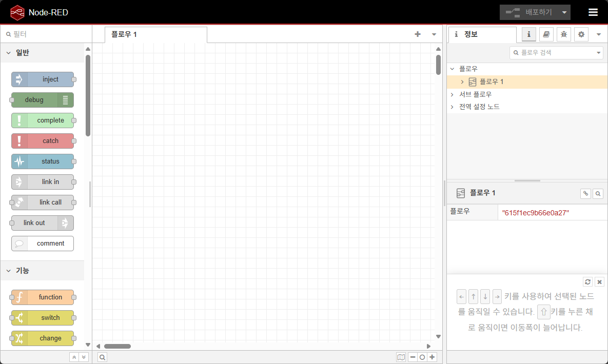Click the workspace scroll down arrow
Viewport: 608px width, 364px height.
tap(438, 336)
